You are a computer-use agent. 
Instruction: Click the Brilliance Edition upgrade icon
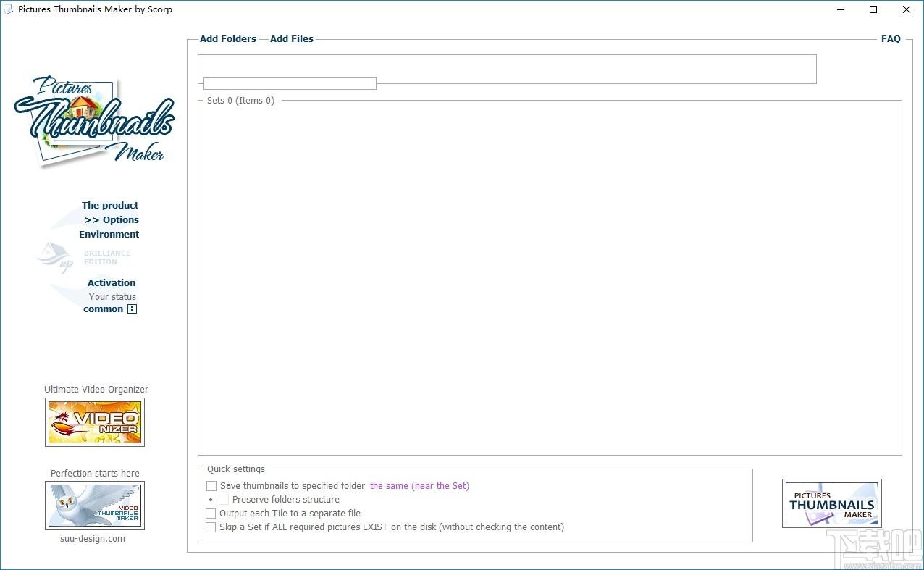(56, 257)
